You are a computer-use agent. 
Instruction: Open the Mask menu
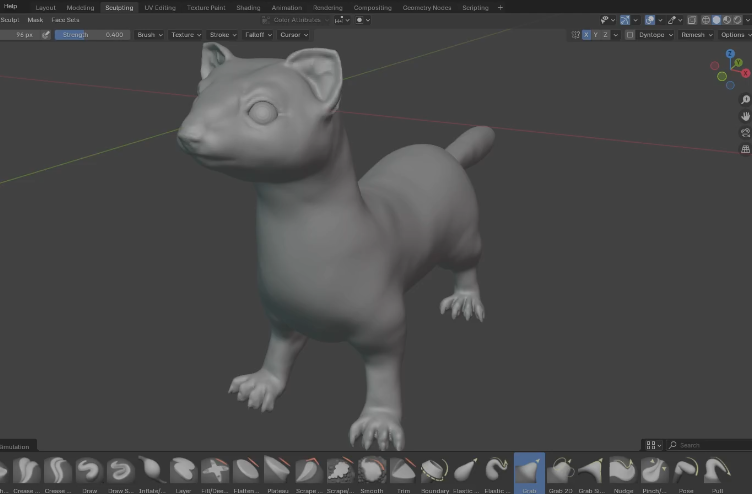35,20
